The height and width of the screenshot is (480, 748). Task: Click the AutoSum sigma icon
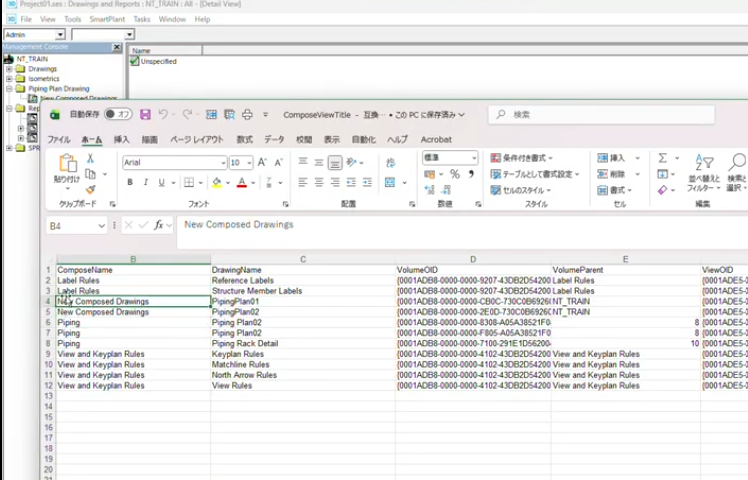(x=662, y=158)
